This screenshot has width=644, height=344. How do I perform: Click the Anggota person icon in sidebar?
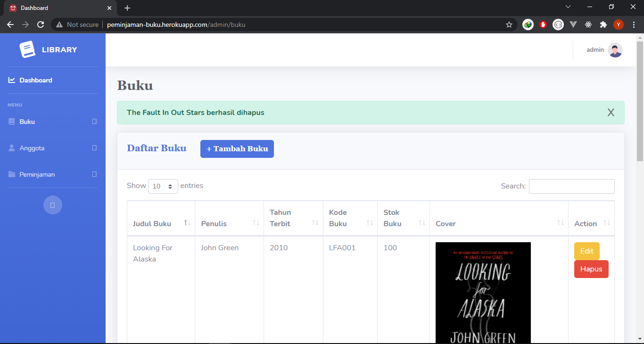(11, 148)
